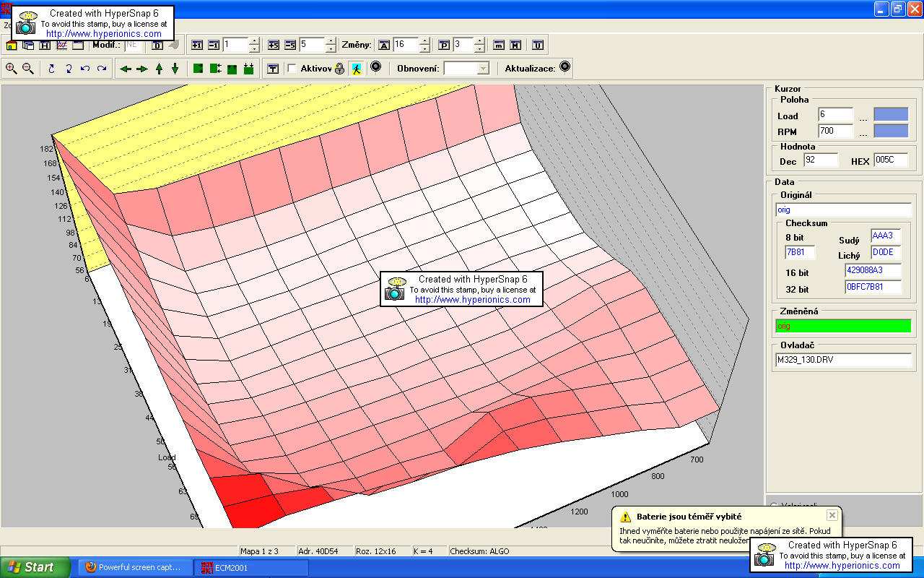
Task: Click the Modif. NE field
Action: pos(134,45)
